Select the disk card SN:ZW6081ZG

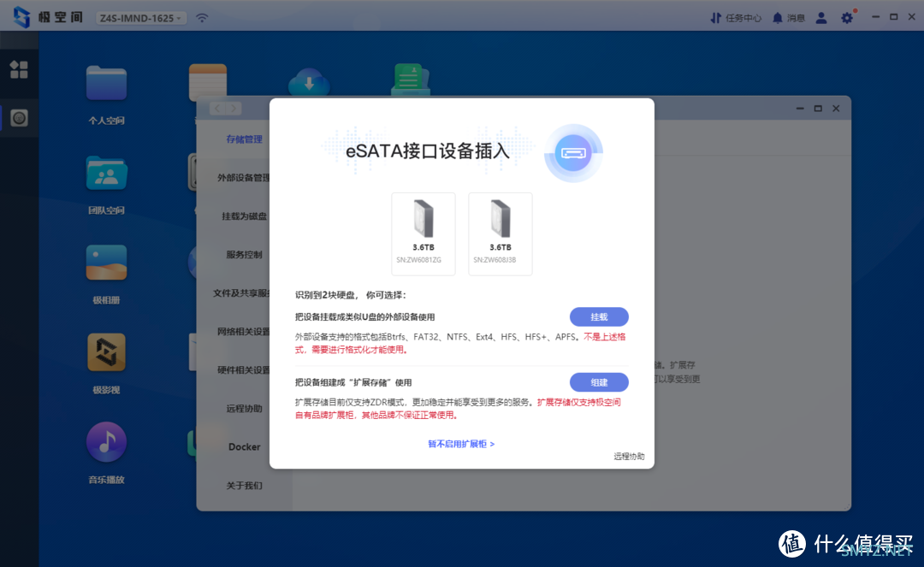pyautogui.click(x=423, y=233)
